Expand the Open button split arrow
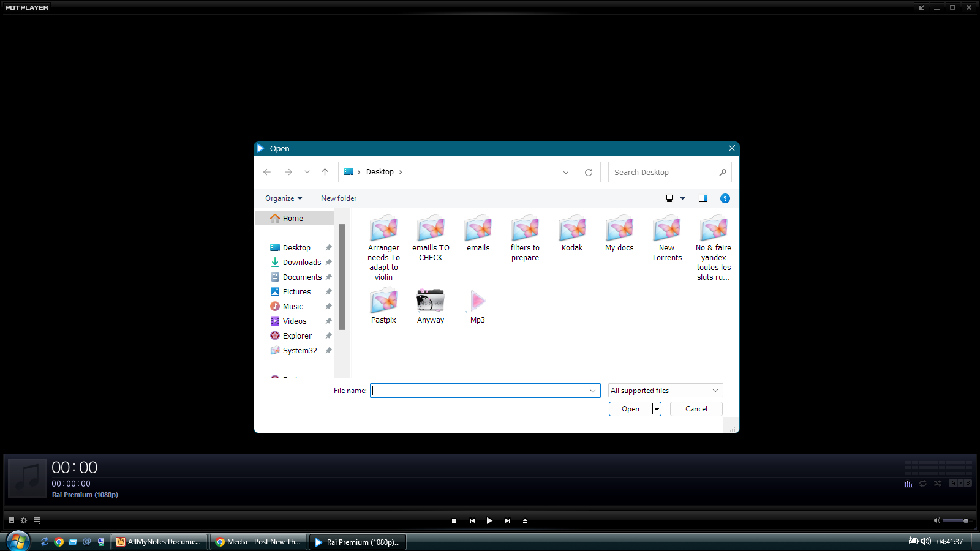The width and height of the screenshot is (980, 551). coord(657,409)
